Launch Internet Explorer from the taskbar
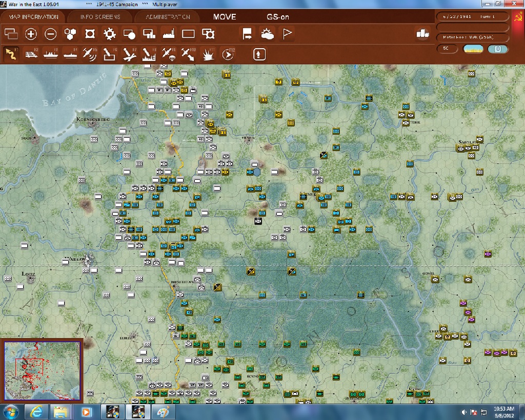Screen dimensions: 525x420 tap(36, 412)
